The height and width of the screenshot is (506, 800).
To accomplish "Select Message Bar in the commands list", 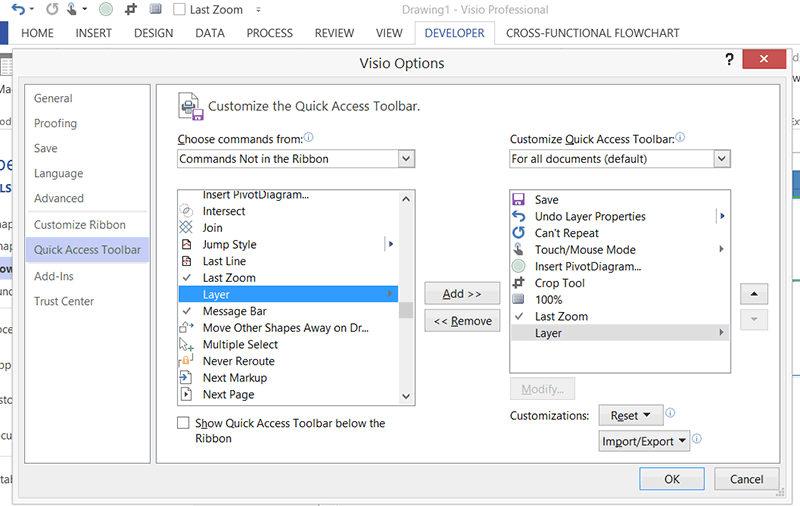I will pos(288,311).
